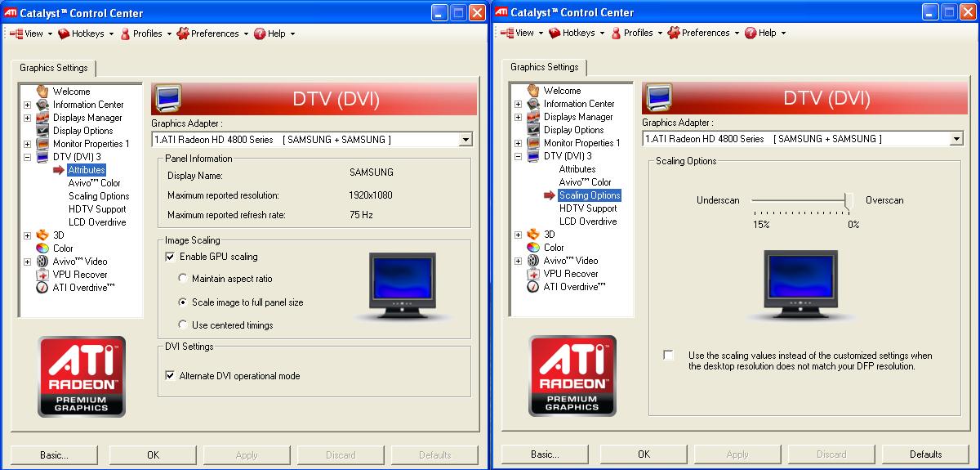Open the Hotkeys menu in left window

(x=87, y=34)
